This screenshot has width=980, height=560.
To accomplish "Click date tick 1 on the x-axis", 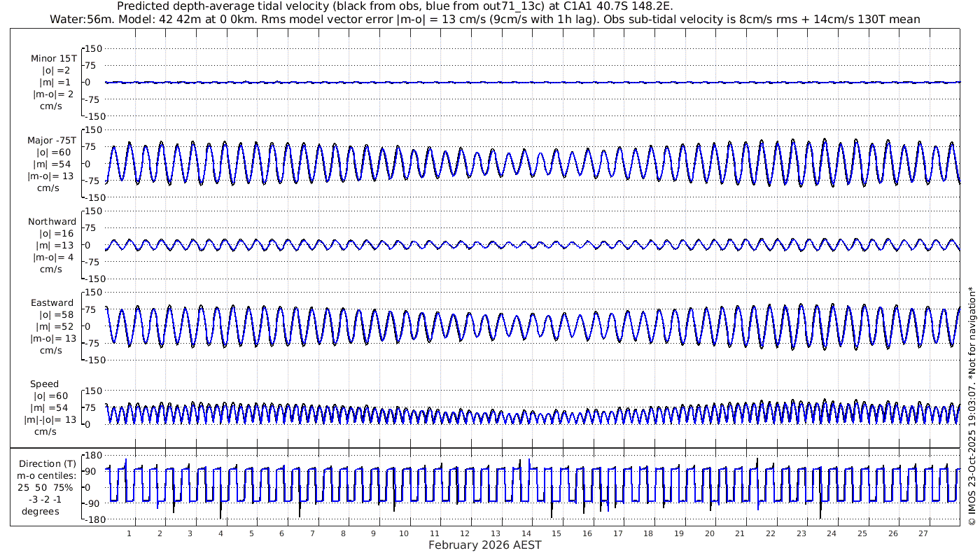I will tap(129, 533).
